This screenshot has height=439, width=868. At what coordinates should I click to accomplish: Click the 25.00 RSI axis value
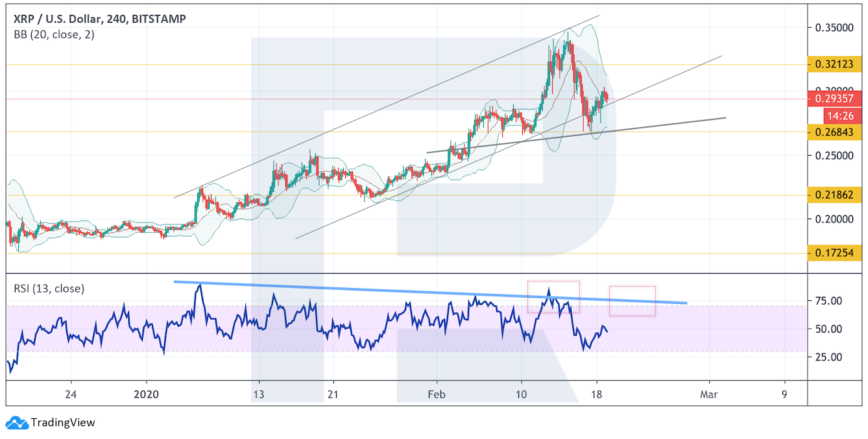point(828,357)
